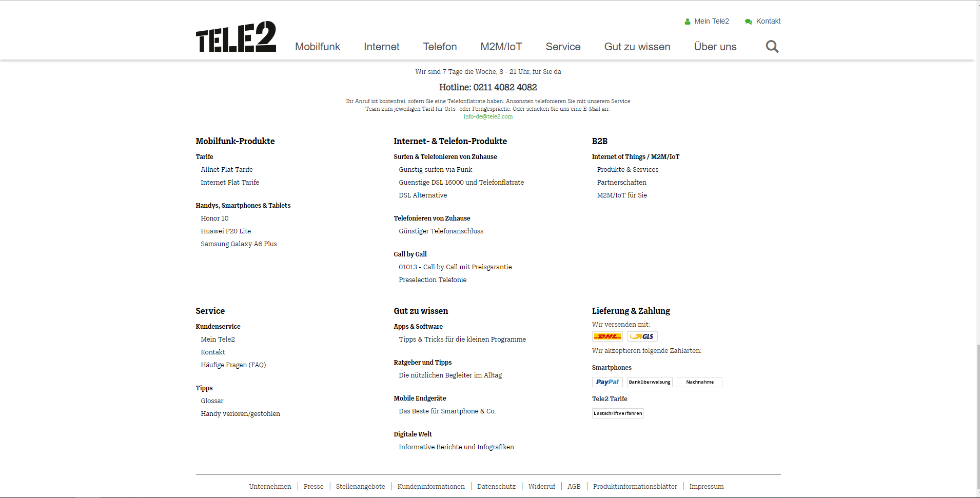Click Internet of Things / M2M/IoT heading
The height and width of the screenshot is (498, 980).
(x=635, y=157)
